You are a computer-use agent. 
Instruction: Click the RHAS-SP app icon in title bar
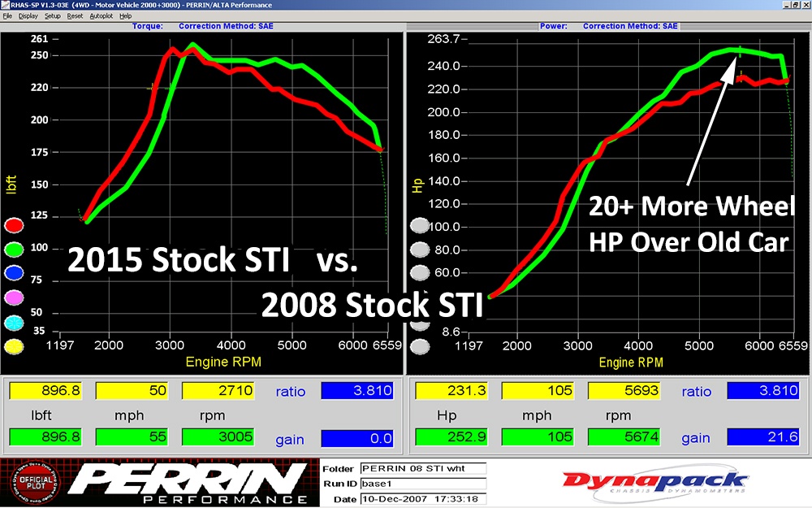click(5, 5)
